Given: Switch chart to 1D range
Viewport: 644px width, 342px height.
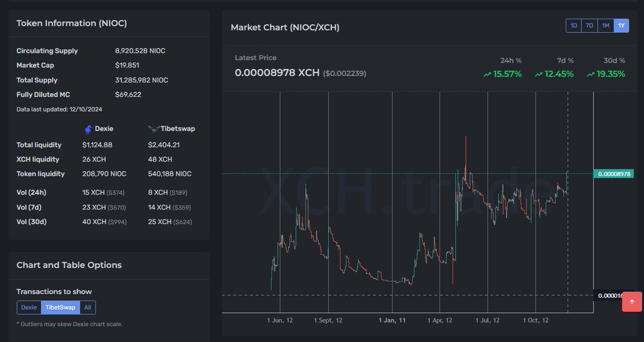Looking at the screenshot, I should pyautogui.click(x=574, y=26).
